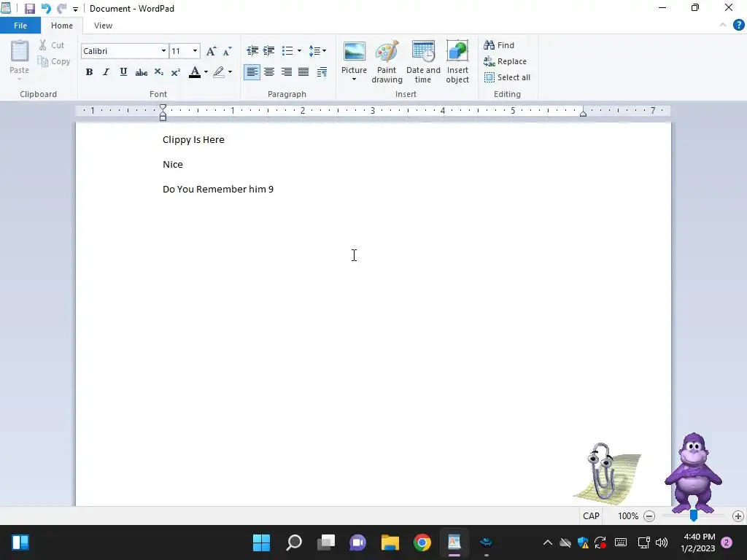Screen dimensions: 747x560
Task: Click the Insert object button
Action: tap(457, 62)
